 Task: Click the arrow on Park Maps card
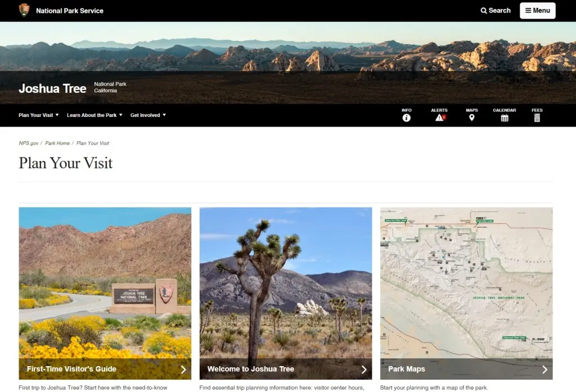point(544,370)
